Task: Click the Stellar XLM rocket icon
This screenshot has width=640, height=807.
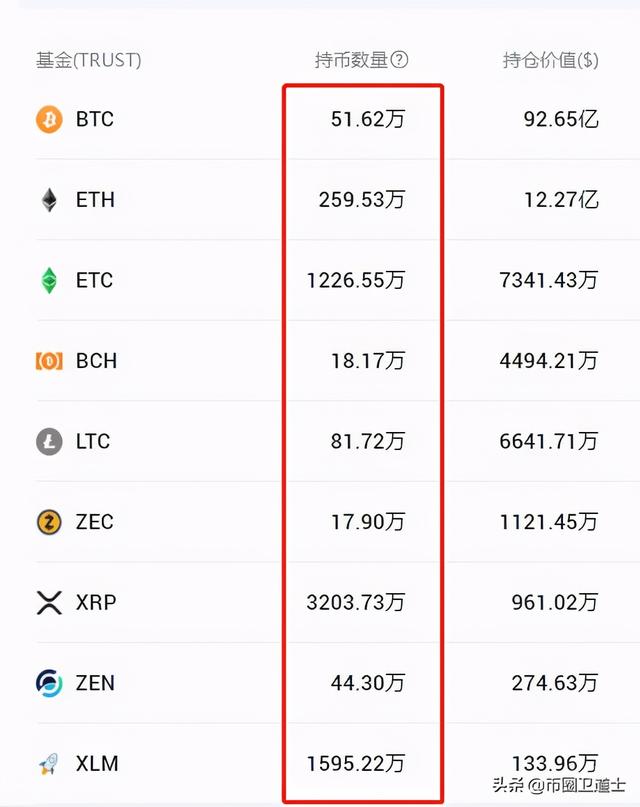Action: pos(49,764)
